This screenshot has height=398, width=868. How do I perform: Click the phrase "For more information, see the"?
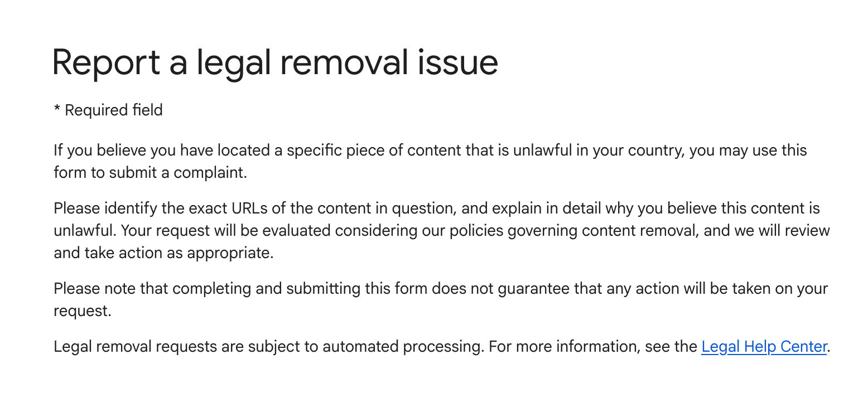592,347
